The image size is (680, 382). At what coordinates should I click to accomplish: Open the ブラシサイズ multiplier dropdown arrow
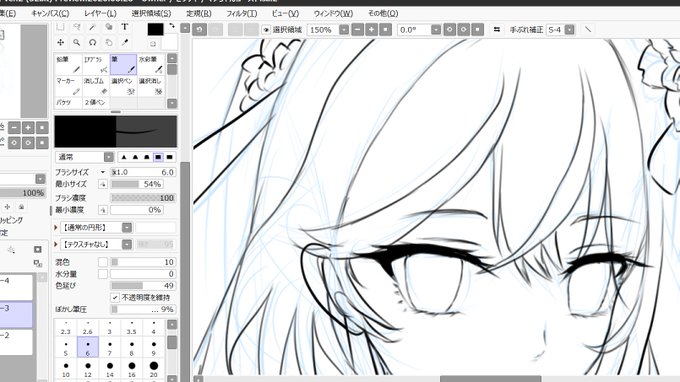pos(102,172)
